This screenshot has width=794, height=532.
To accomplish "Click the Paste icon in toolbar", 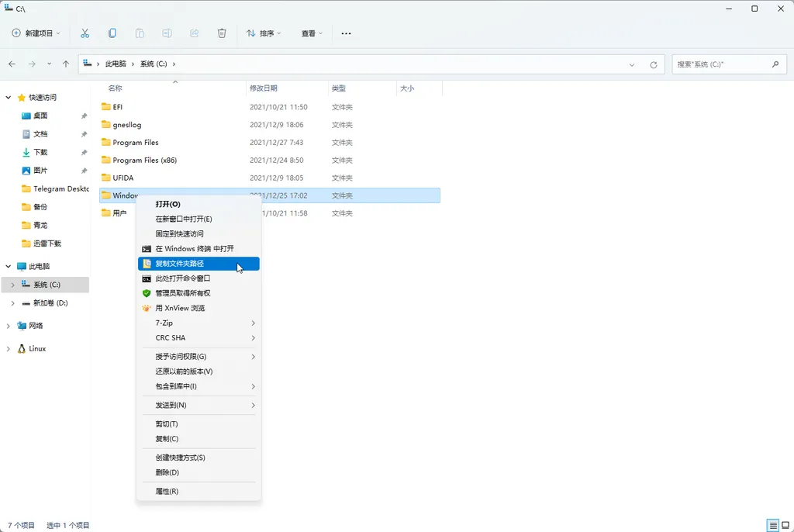I will [140, 33].
